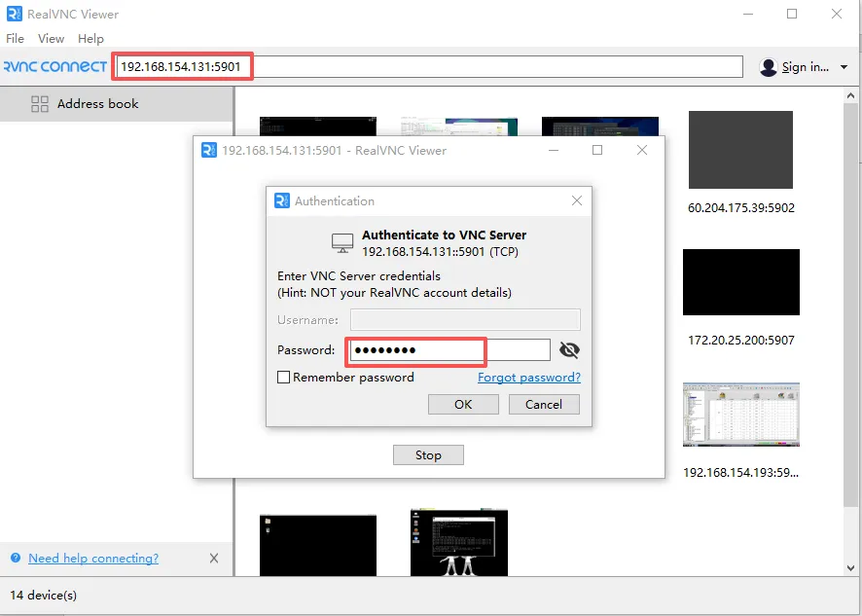Select bottom-row thumbnail showing a terminal window
This screenshot has height=616, width=862.
pyautogui.click(x=459, y=543)
